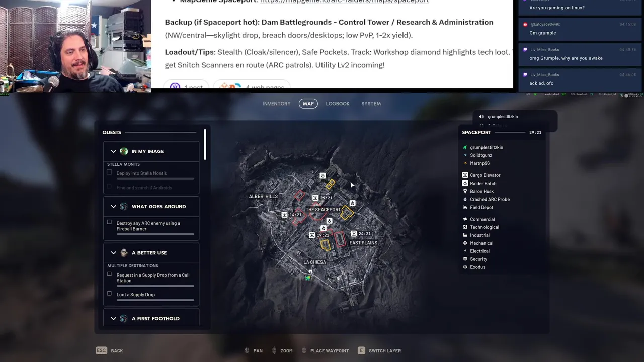Collapse the A Better Use quest
This screenshot has width=644, height=362.
[x=113, y=253]
